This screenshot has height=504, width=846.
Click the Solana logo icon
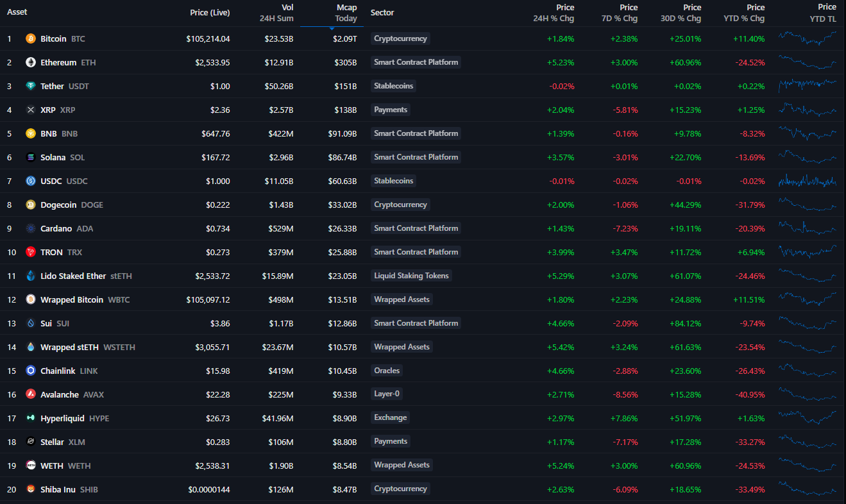point(30,157)
